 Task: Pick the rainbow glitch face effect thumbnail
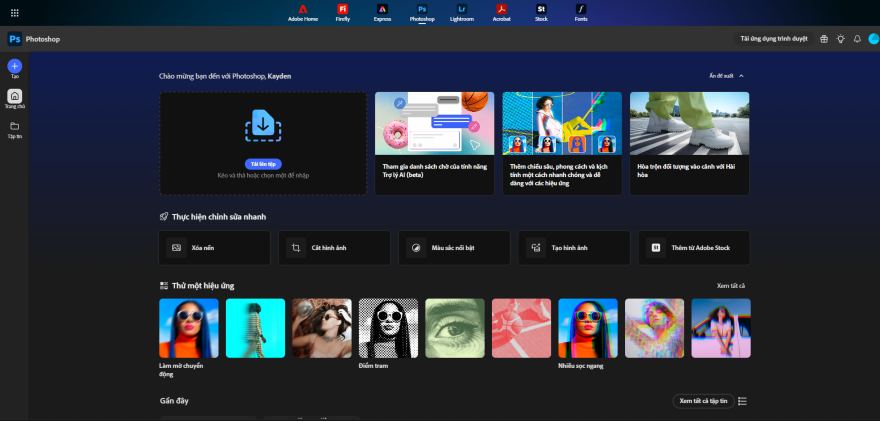click(x=654, y=328)
